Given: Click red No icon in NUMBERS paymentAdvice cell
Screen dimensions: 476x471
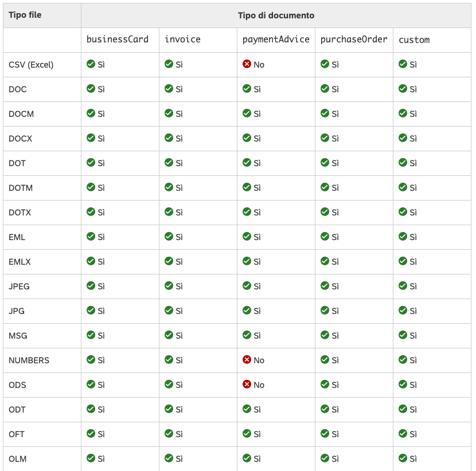Looking at the screenshot, I should (x=247, y=360).
